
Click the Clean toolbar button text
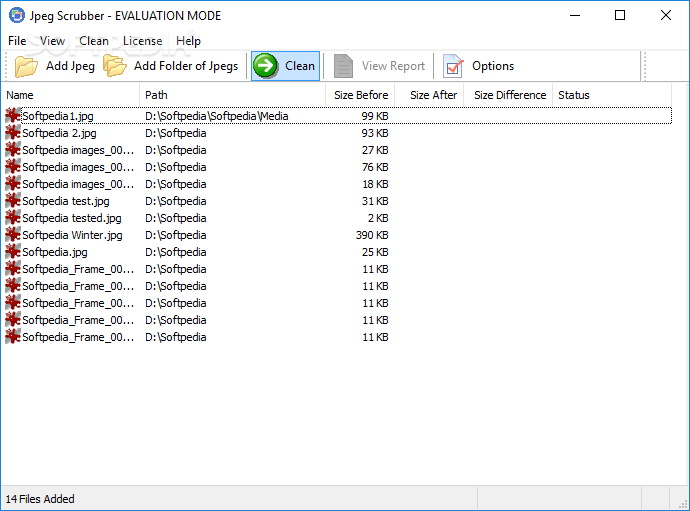point(300,66)
